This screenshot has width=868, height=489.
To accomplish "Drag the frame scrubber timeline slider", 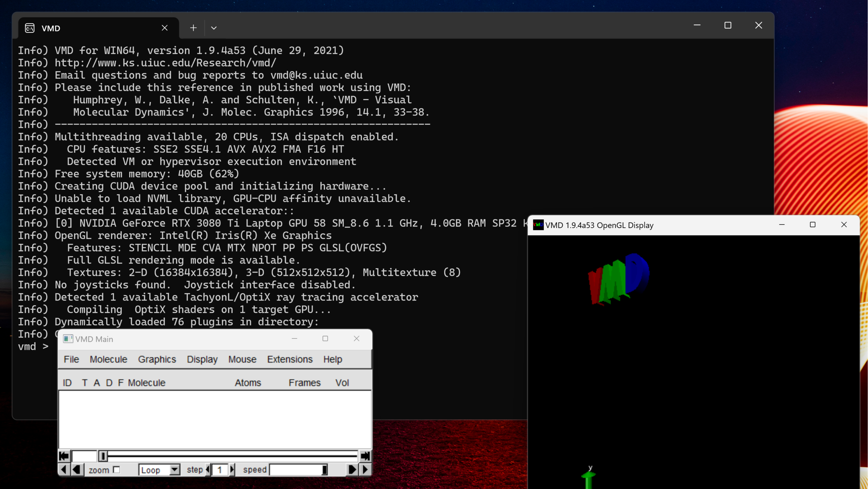I will (103, 455).
